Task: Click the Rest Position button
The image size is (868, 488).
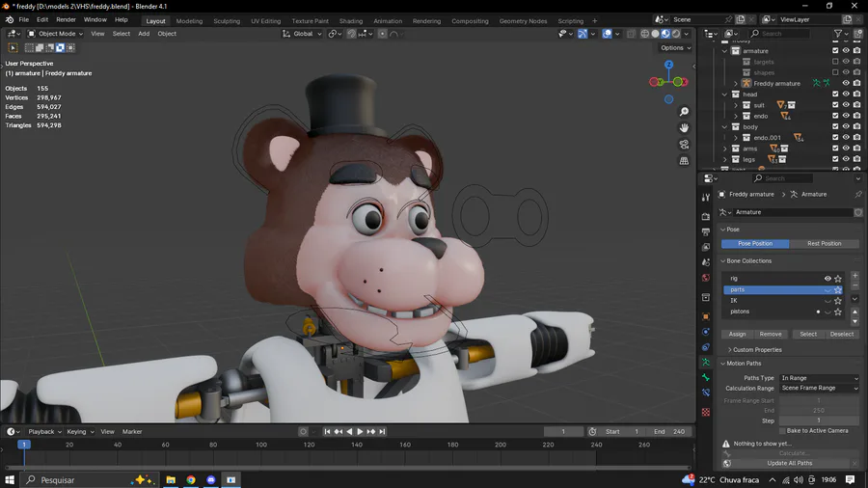Action: pyautogui.click(x=825, y=243)
